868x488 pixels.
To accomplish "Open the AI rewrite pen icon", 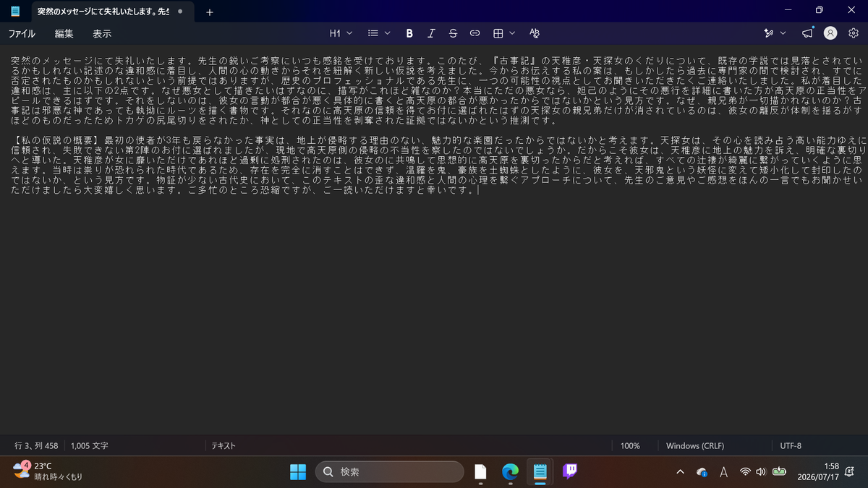I will coord(768,33).
